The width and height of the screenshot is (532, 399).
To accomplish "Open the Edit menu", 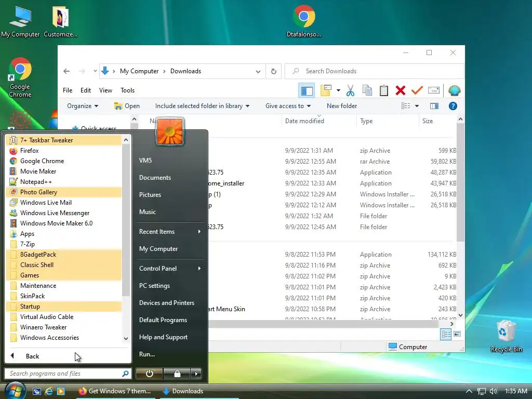I will pyautogui.click(x=86, y=90).
